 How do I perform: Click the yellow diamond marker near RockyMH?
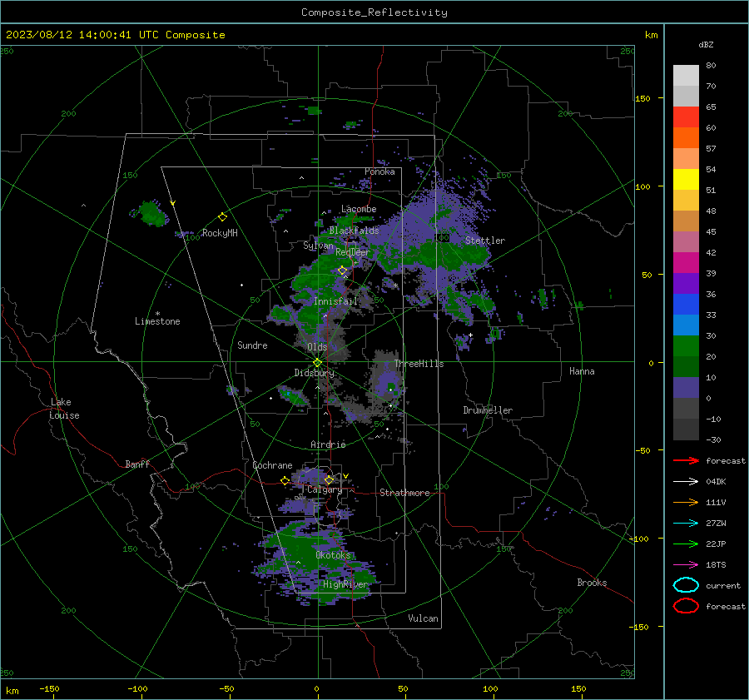tap(222, 217)
